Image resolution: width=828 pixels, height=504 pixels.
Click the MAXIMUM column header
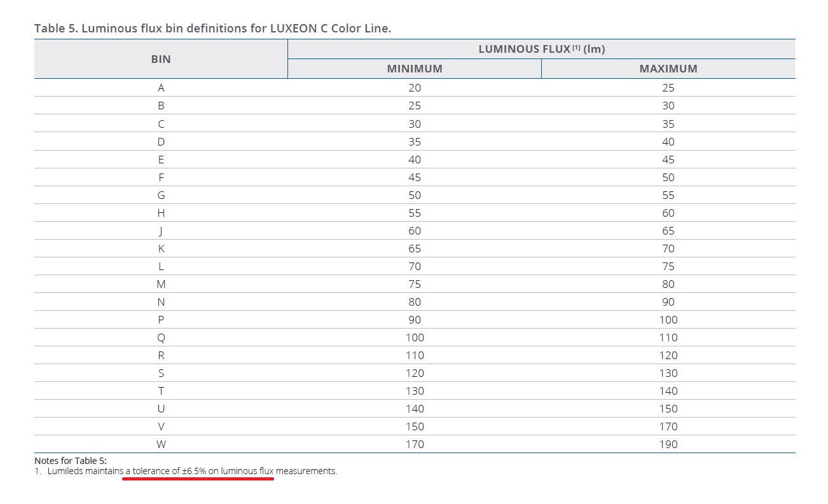pyautogui.click(x=668, y=69)
